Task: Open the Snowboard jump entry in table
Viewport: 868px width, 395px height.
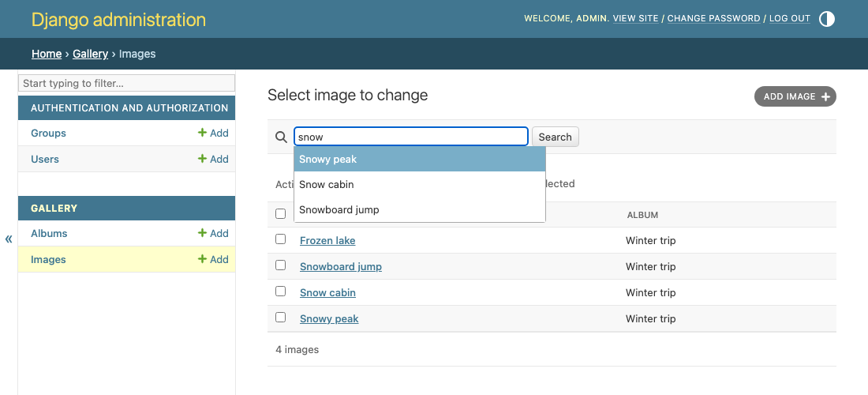Action: click(x=341, y=266)
